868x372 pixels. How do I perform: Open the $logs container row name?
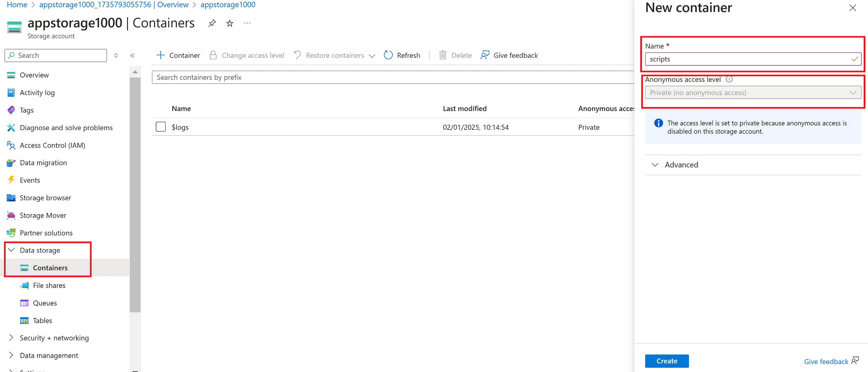[180, 127]
